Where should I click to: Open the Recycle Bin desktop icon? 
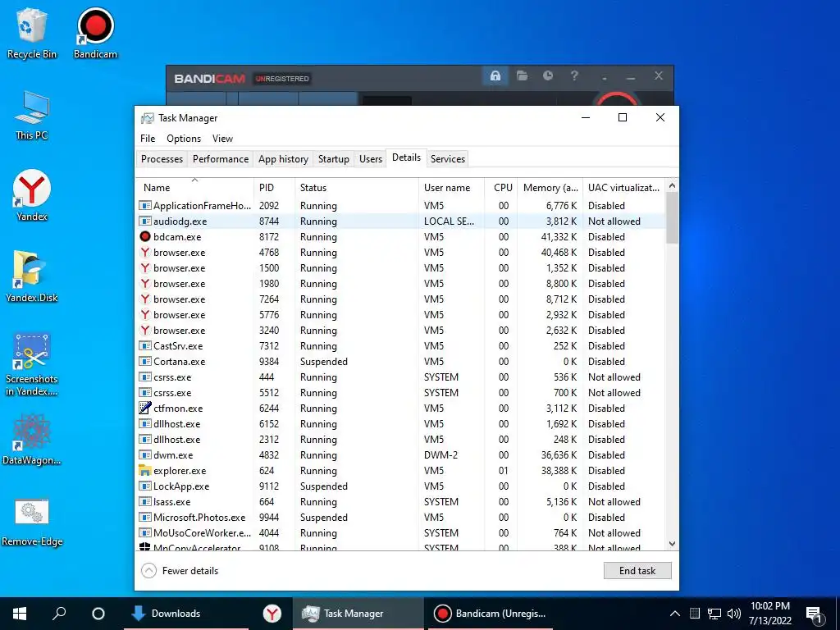click(x=32, y=33)
